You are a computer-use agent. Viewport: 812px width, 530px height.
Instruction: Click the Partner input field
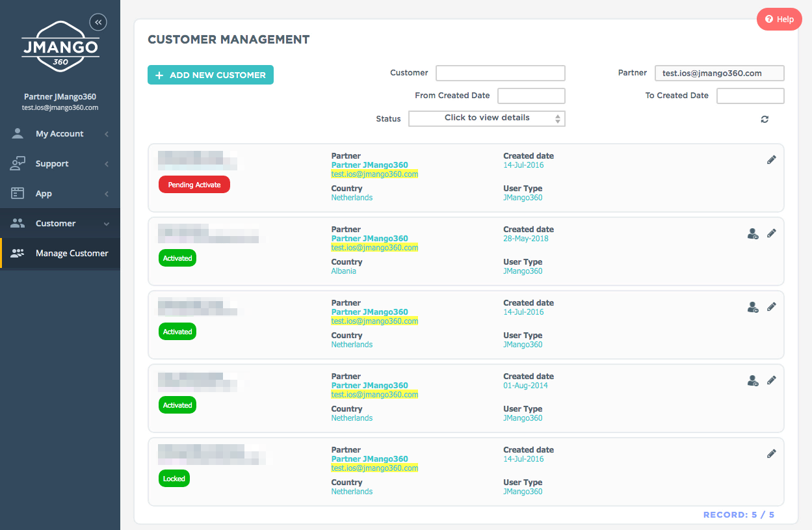coord(720,73)
